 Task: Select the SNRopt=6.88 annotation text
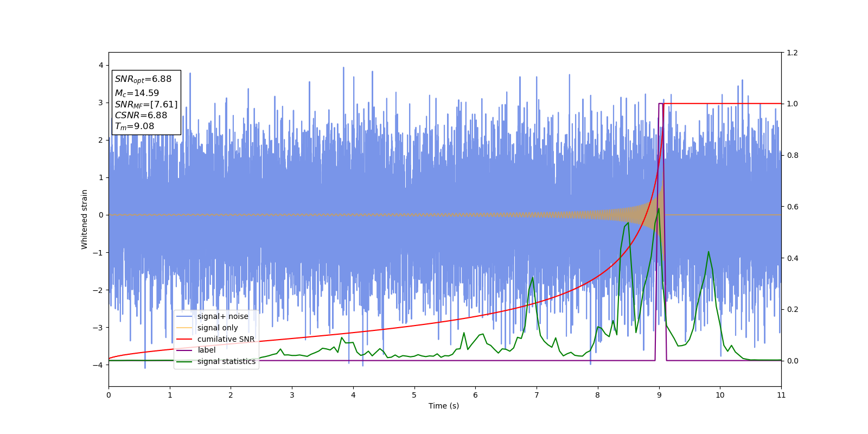pos(143,79)
